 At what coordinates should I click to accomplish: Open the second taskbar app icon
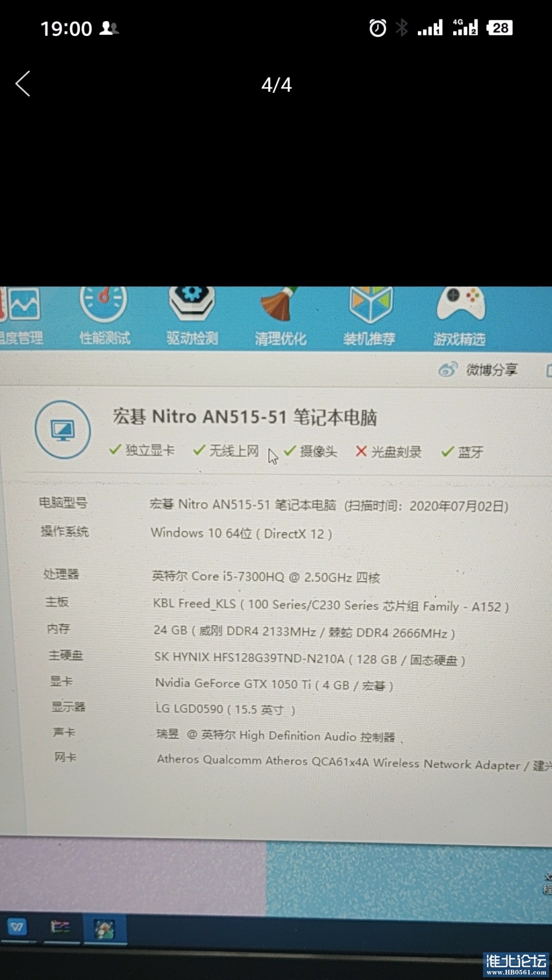tap(61, 928)
